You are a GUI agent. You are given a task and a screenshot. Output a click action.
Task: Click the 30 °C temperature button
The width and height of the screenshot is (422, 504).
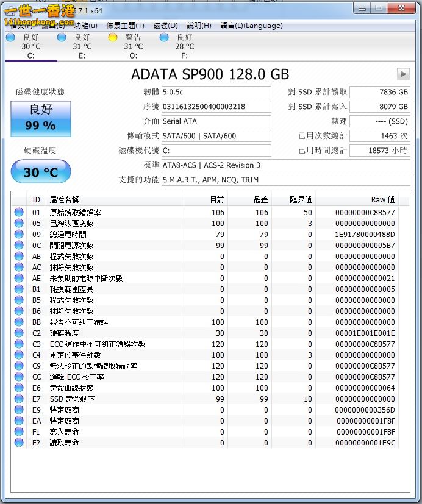point(41,172)
